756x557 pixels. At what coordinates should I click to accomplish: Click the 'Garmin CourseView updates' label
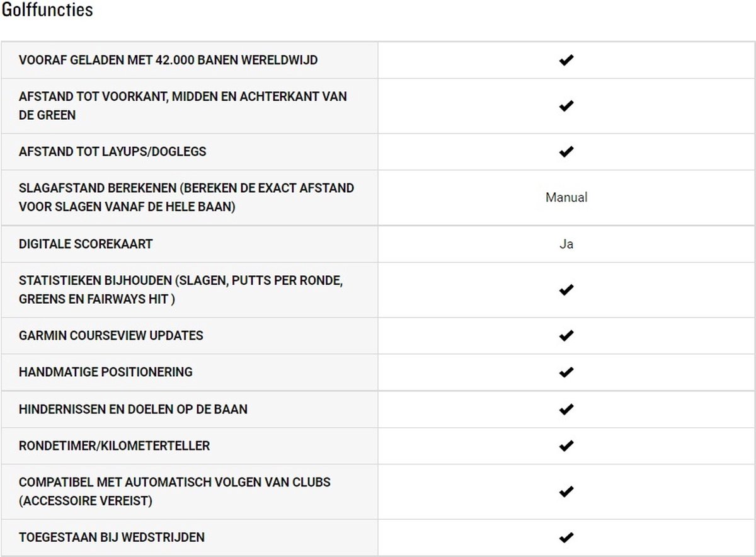[111, 335]
